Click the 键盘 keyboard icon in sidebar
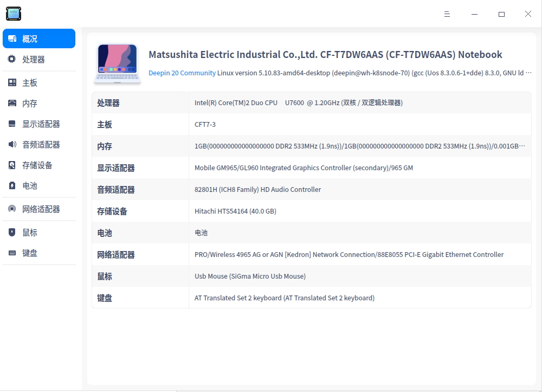Screen dimensions: 542x392 click(x=11, y=253)
